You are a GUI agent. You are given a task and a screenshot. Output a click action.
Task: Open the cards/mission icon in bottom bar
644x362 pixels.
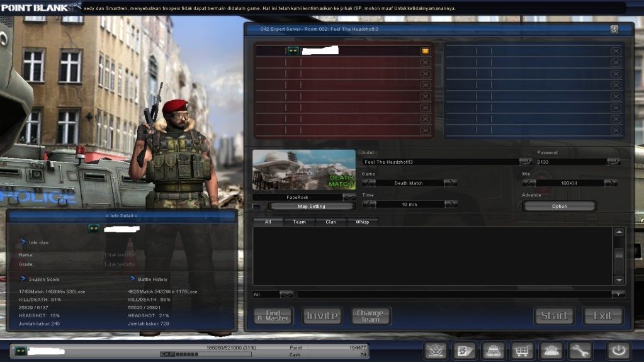pyautogui.click(x=465, y=351)
